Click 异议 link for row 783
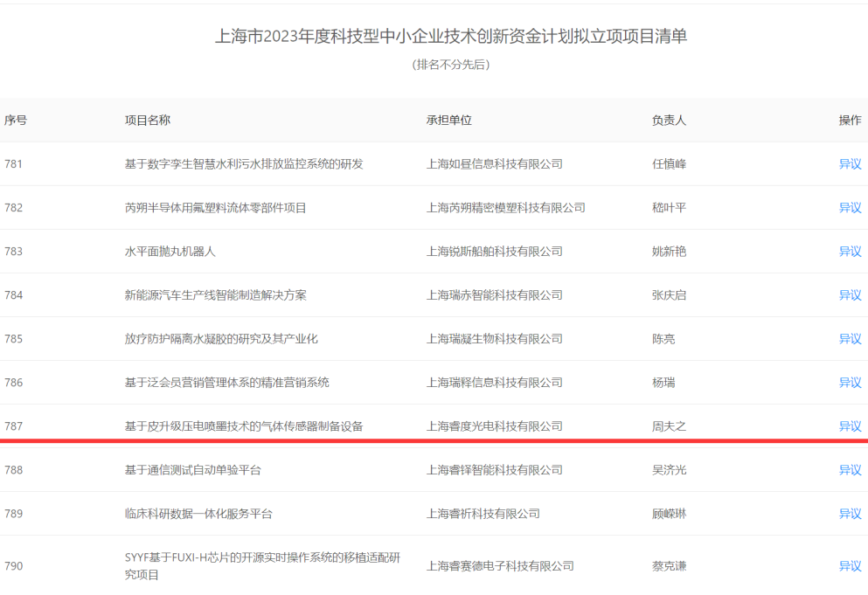This screenshot has width=868, height=595. point(850,252)
